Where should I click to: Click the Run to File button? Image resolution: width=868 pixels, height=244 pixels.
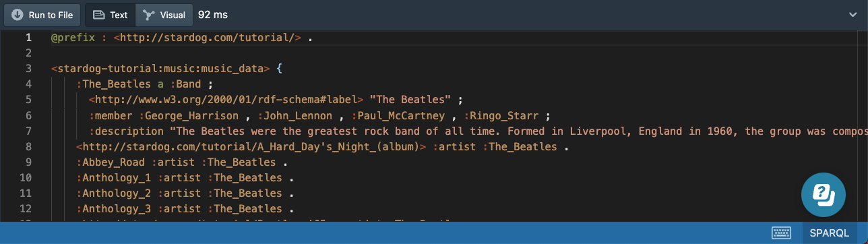coord(42,15)
